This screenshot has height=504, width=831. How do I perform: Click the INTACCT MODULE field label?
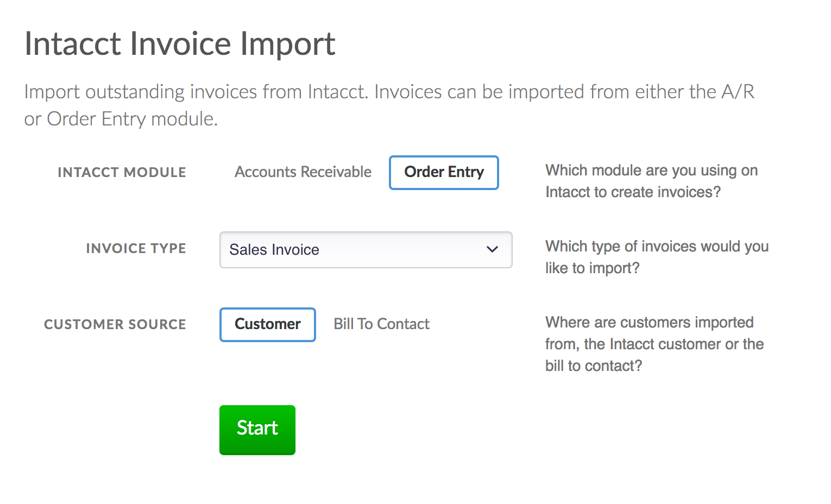(122, 173)
